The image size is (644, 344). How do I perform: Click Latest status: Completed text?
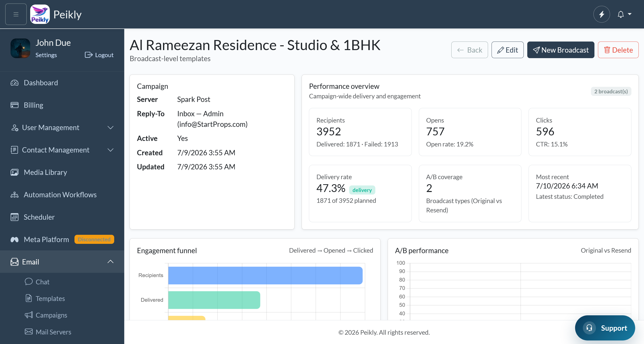pyautogui.click(x=570, y=197)
